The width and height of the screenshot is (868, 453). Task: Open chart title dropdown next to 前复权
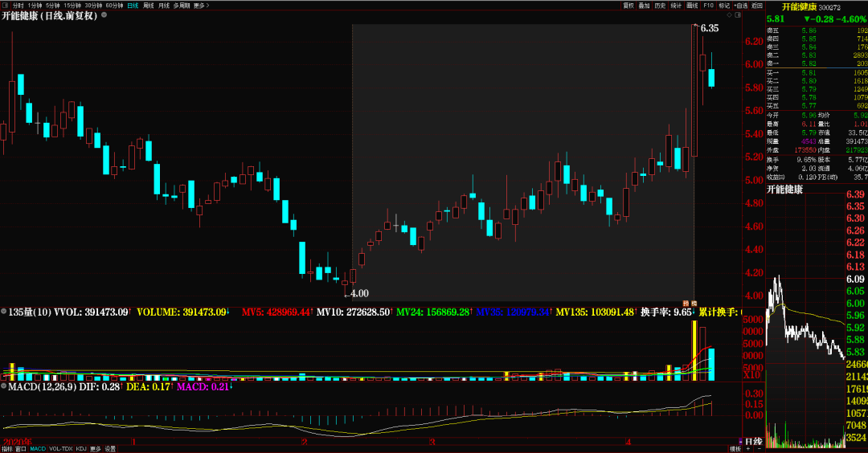[x=104, y=15]
